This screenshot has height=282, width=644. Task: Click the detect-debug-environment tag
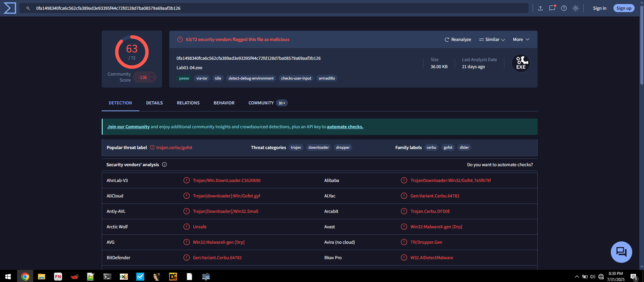[251, 78]
